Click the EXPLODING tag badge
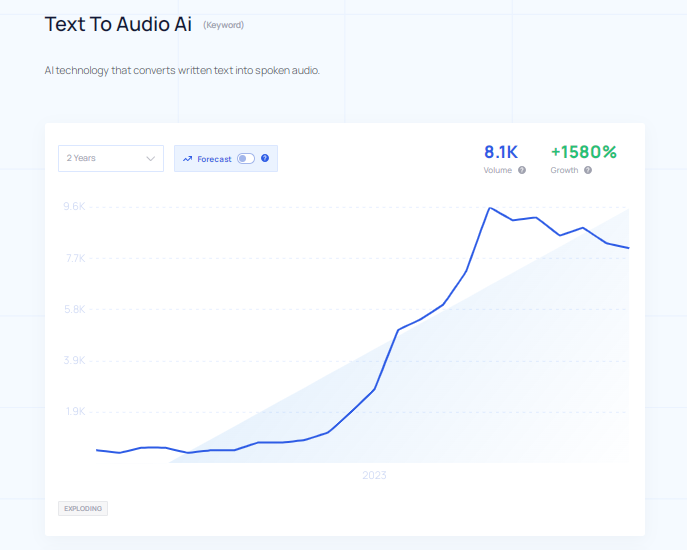 tap(83, 508)
